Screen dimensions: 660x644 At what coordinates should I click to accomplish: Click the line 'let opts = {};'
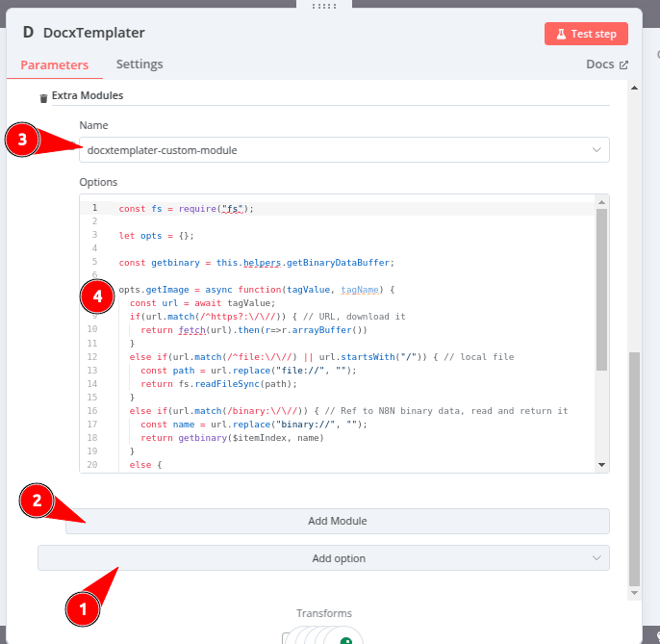pyautogui.click(x=156, y=236)
